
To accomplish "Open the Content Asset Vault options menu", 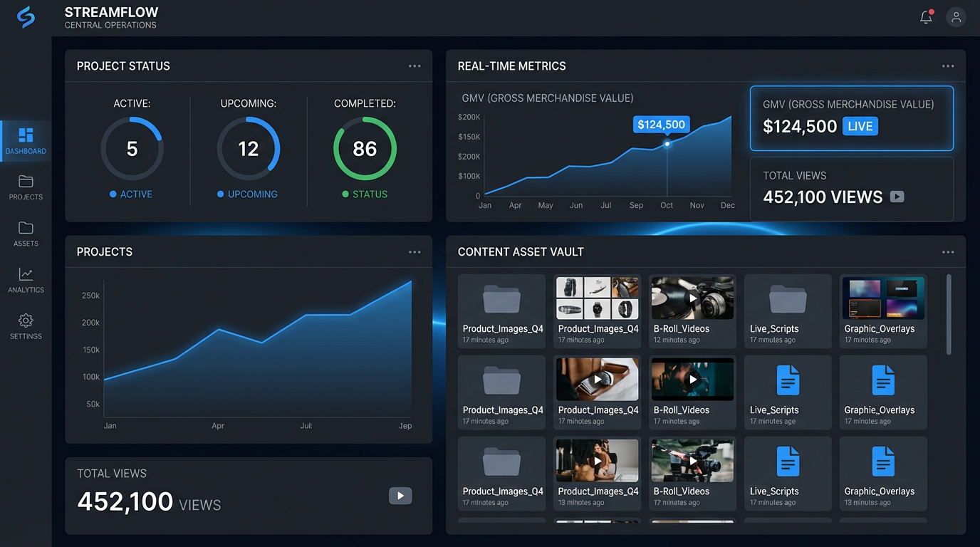I will click(x=948, y=251).
